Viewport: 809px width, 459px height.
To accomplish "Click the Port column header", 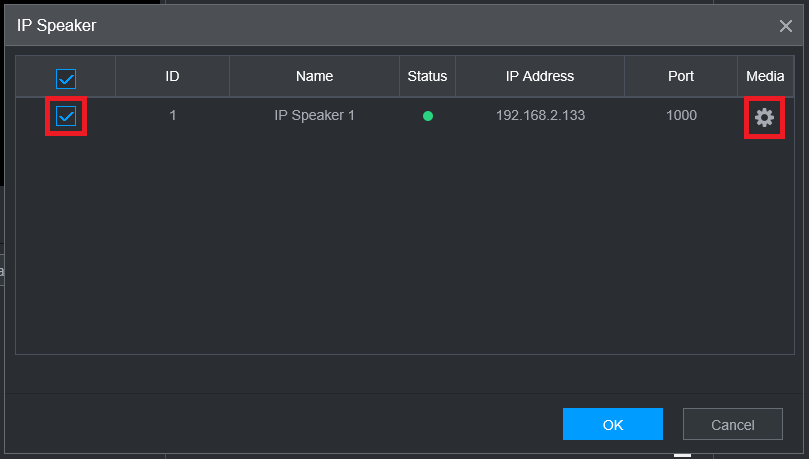I will 681,76.
